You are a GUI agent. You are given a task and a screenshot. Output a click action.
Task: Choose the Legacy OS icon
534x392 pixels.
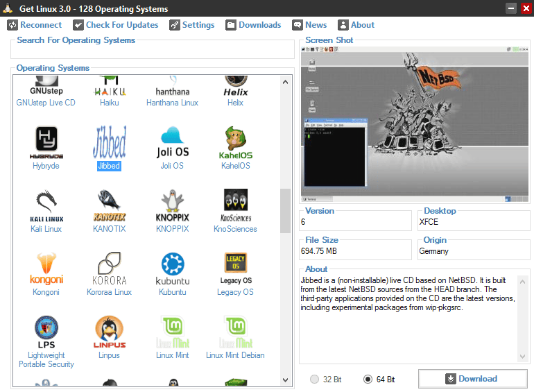236,269
